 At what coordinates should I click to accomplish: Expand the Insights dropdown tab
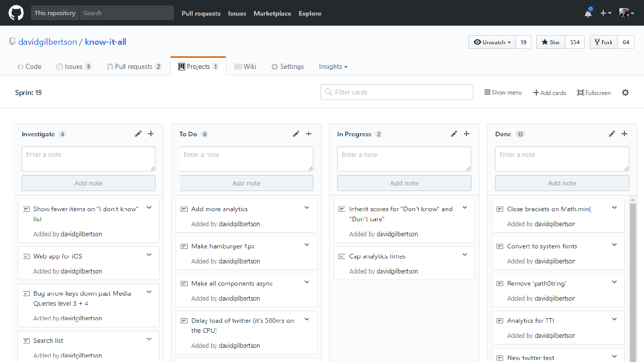pyautogui.click(x=333, y=66)
